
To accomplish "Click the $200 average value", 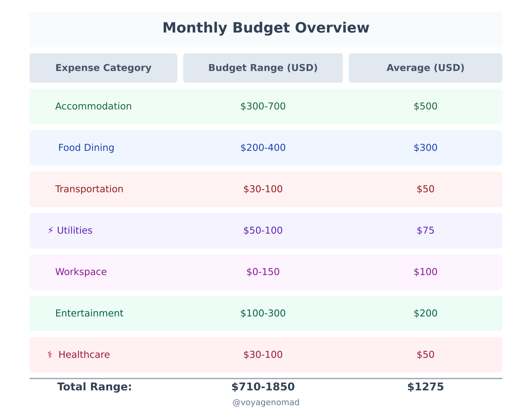I will 425,313.
